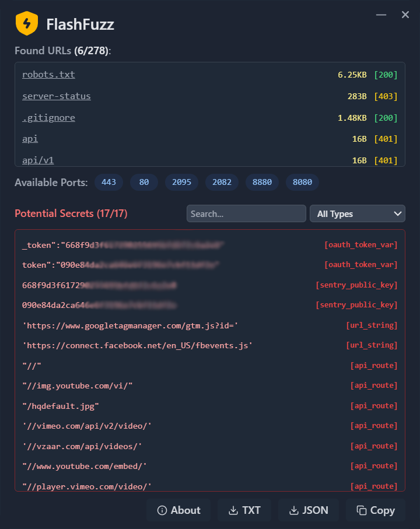Open the server-status link
Screen dimensions: 420x529
[x=57, y=96]
